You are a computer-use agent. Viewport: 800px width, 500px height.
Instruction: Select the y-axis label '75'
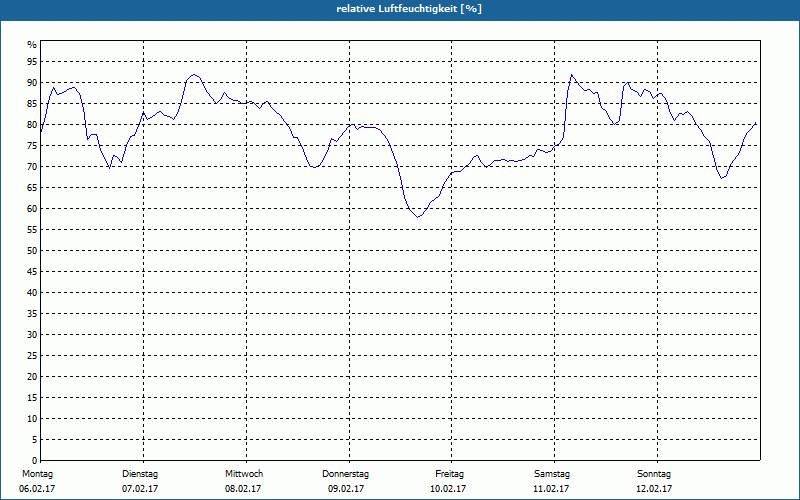pos(32,145)
